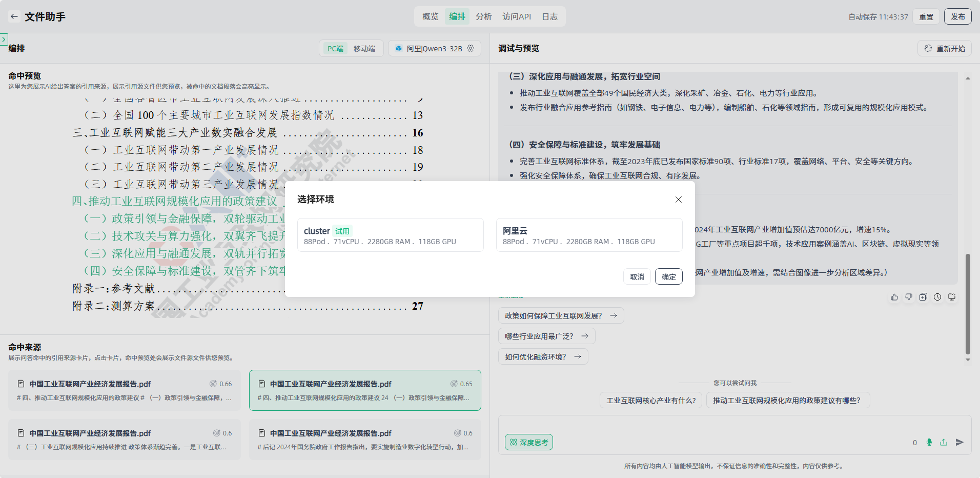The width and height of the screenshot is (980, 478).
Task: Click the thumbs-down icon on the response
Action: (x=909, y=297)
